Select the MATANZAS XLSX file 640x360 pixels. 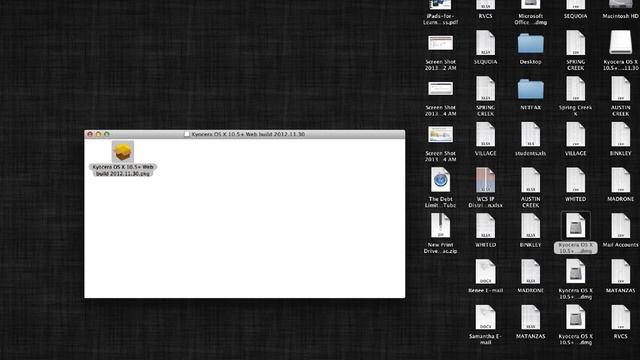coord(531,318)
